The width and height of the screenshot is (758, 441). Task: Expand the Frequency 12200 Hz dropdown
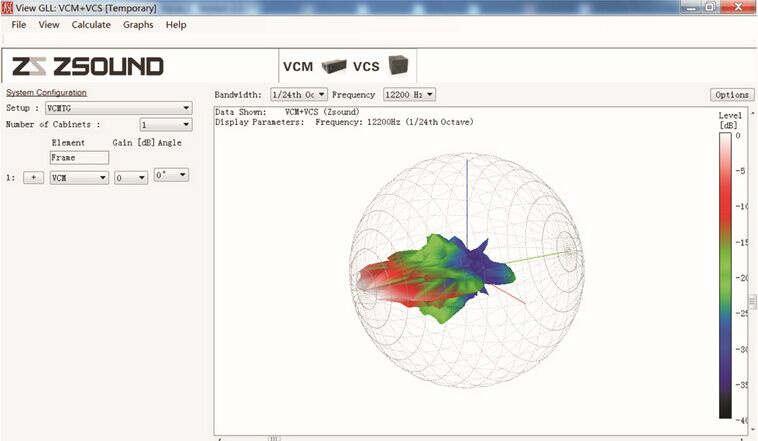tap(409, 95)
